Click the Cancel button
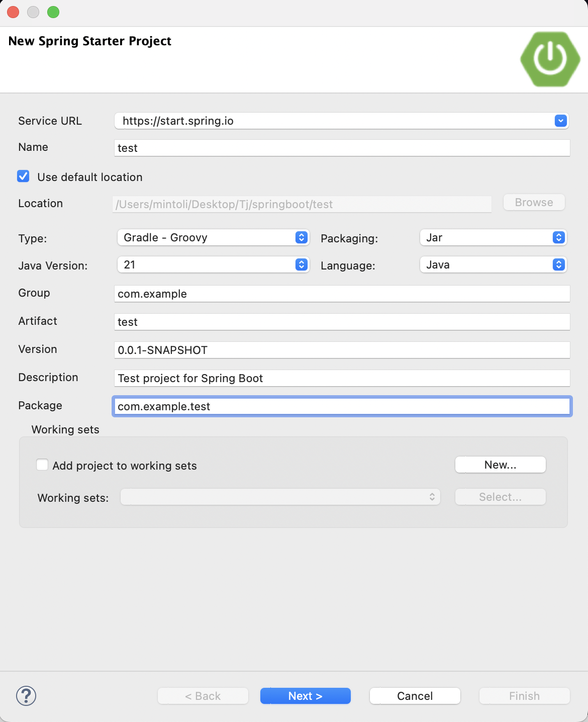The height and width of the screenshot is (722, 588). point(415,696)
